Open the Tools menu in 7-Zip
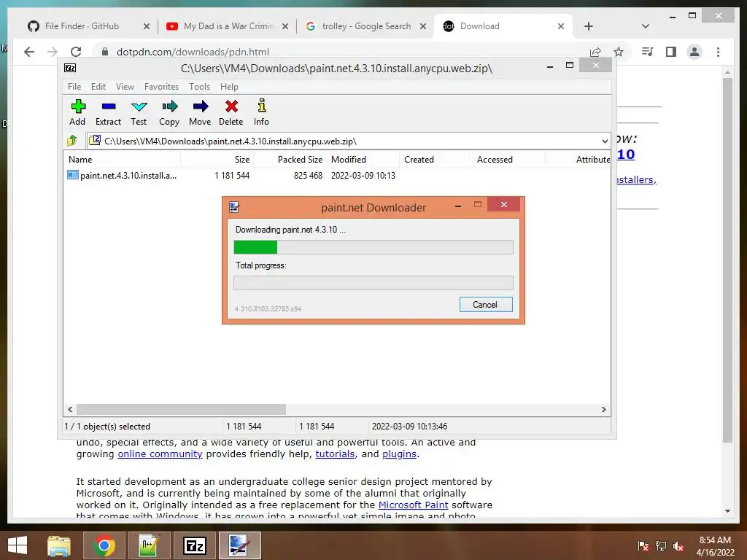This screenshot has width=747, height=560. pos(199,87)
